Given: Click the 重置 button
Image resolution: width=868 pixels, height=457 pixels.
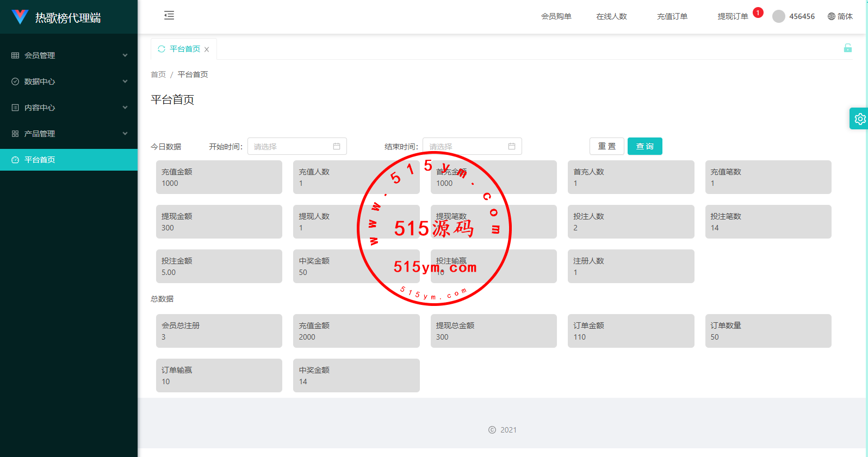Looking at the screenshot, I should pos(607,146).
